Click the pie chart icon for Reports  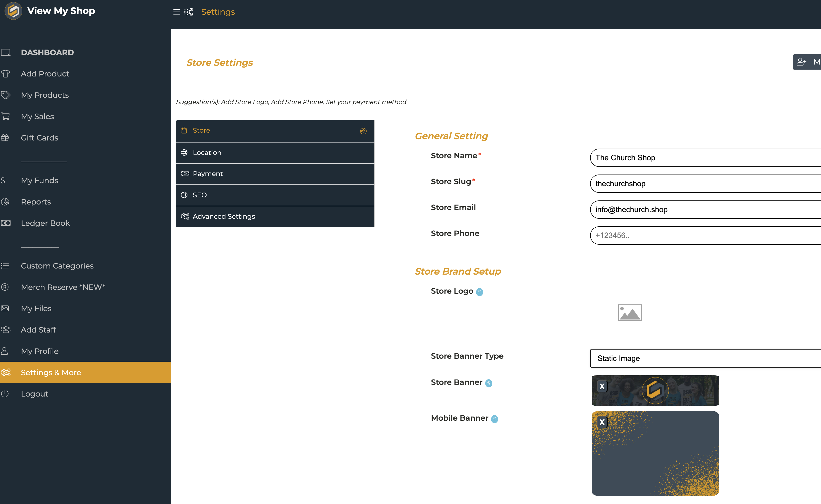click(5, 202)
